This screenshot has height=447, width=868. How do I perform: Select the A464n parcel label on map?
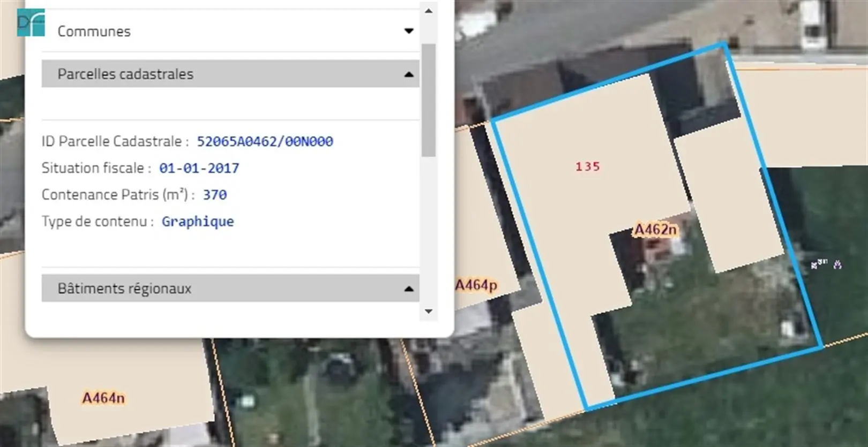(103, 398)
